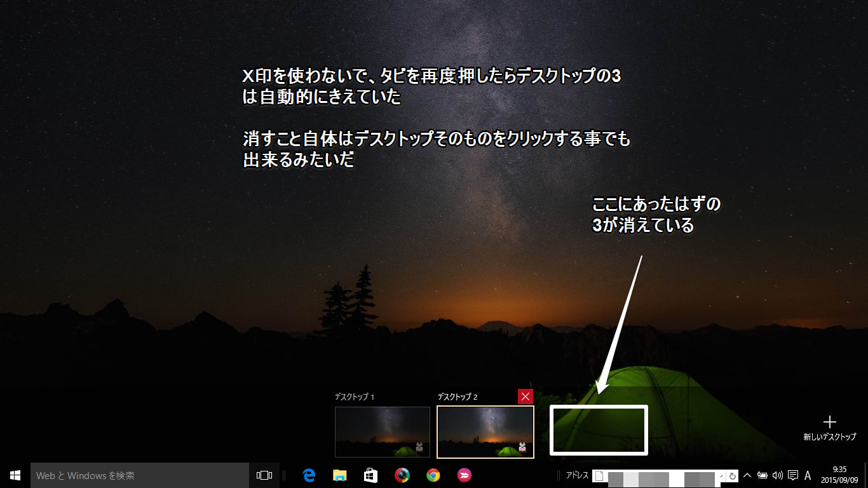Click the volume speaker tray icon

pyautogui.click(x=777, y=475)
